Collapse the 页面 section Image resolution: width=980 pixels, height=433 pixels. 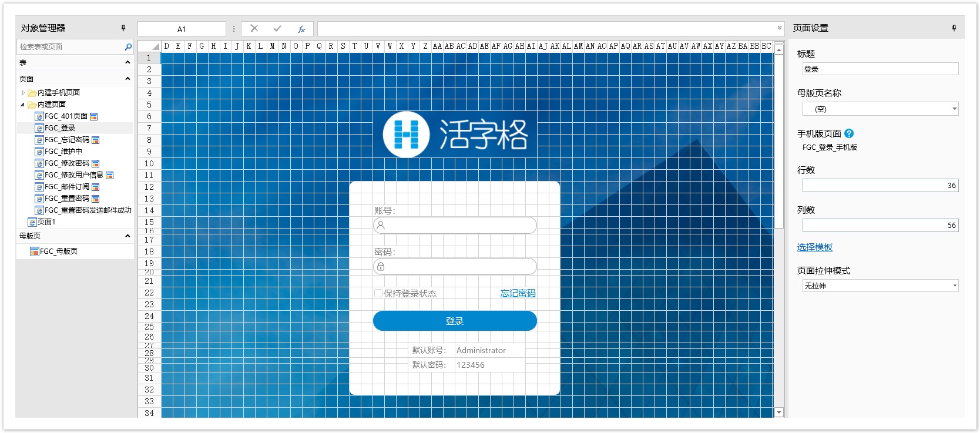pyautogui.click(x=127, y=79)
